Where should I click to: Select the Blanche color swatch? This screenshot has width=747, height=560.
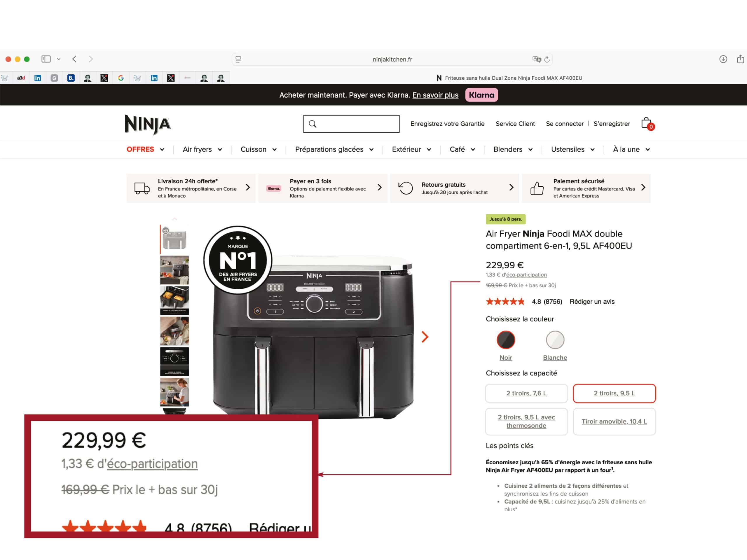[x=555, y=339]
